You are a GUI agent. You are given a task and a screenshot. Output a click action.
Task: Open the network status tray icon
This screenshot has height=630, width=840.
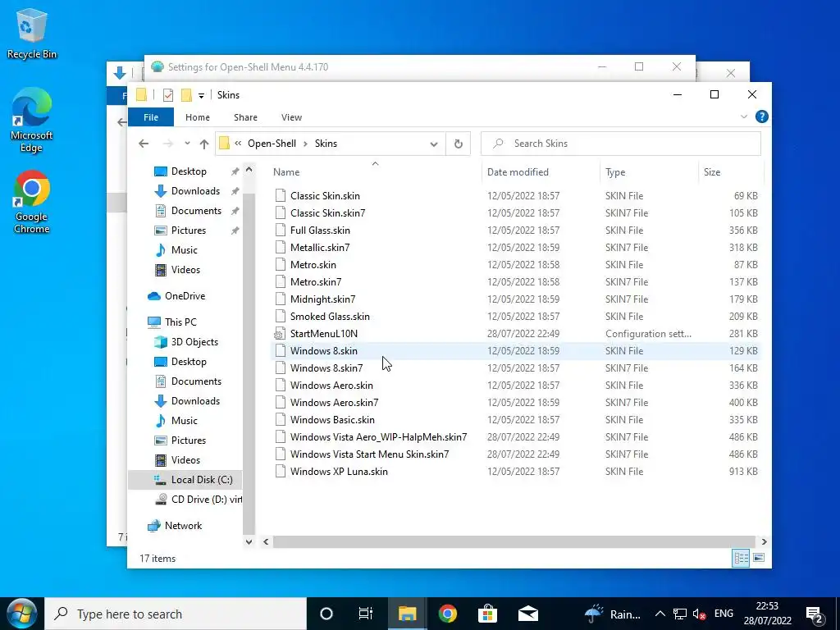680,614
